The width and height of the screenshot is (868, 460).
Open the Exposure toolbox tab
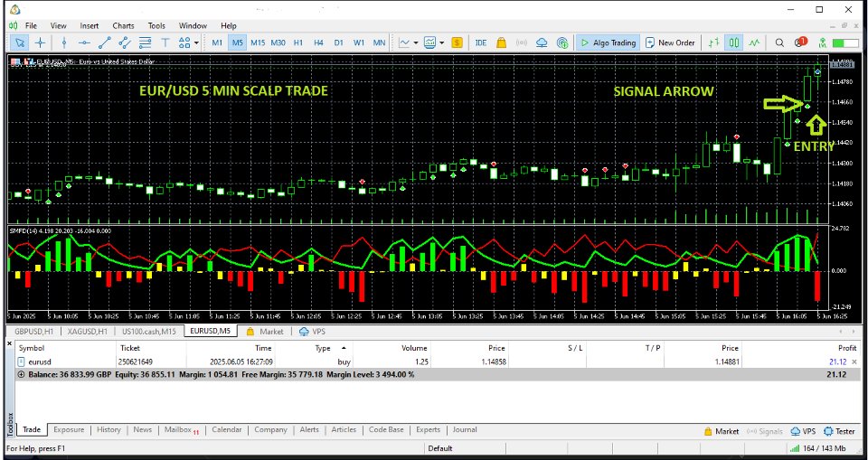70,429
